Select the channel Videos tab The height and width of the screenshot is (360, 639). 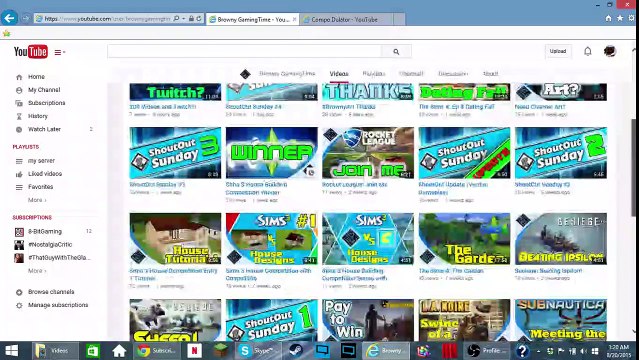pyautogui.click(x=339, y=74)
